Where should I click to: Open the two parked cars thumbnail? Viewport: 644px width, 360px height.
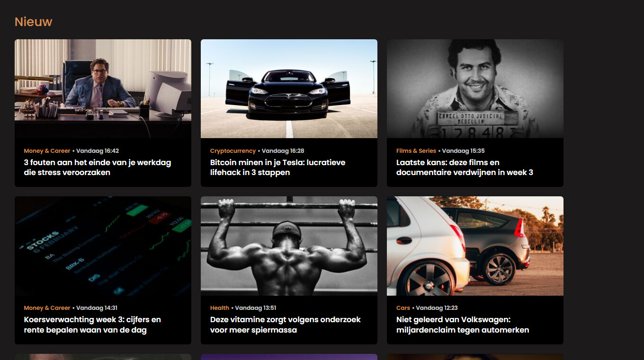[x=475, y=246]
